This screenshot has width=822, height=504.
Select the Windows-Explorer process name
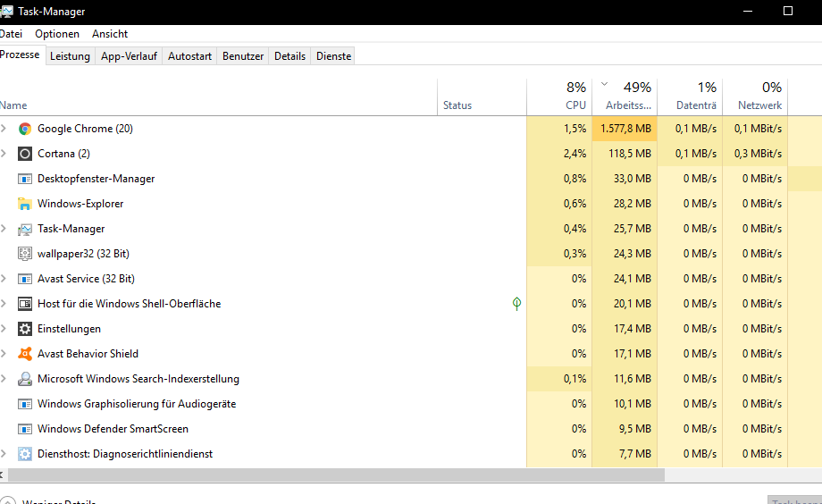[x=80, y=204]
